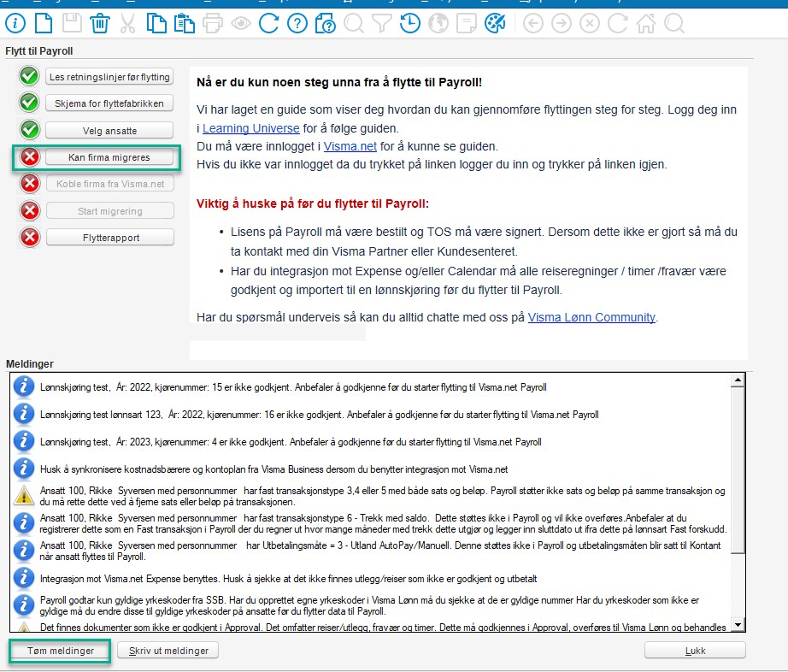Click green check icon next to 'Velg ansatte'
Viewport: 788px width, 672px height.
(x=29, y=130)
